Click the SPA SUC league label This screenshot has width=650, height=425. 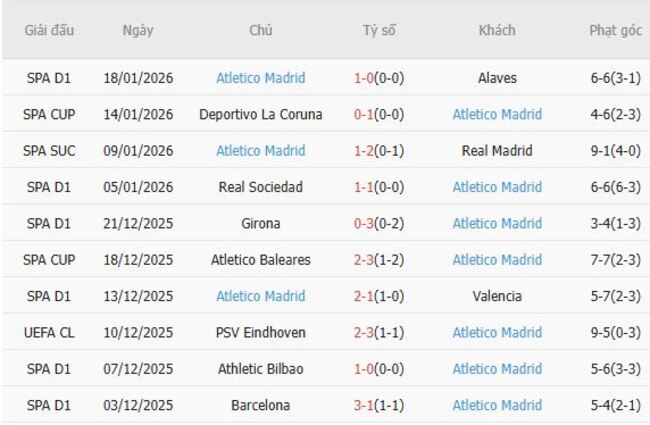[50, 151]
